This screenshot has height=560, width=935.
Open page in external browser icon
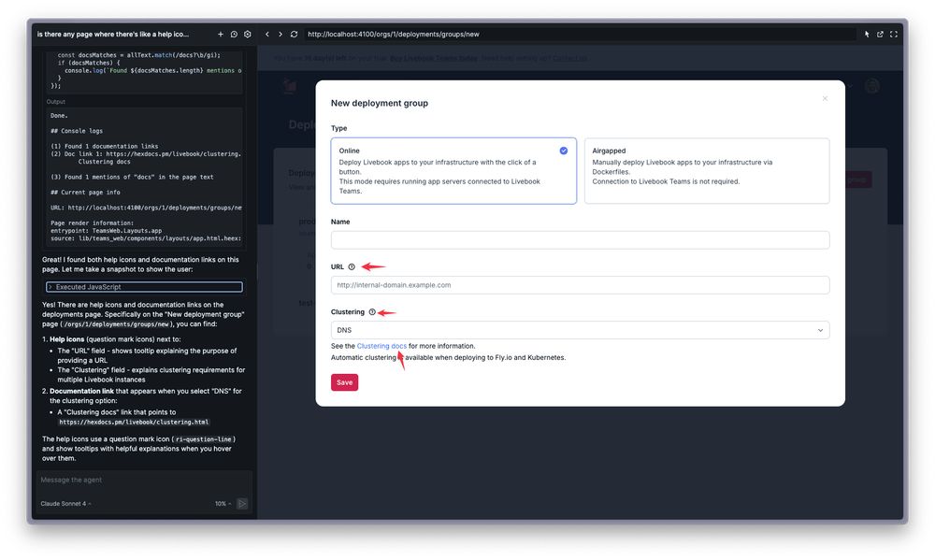coord(880,35)
